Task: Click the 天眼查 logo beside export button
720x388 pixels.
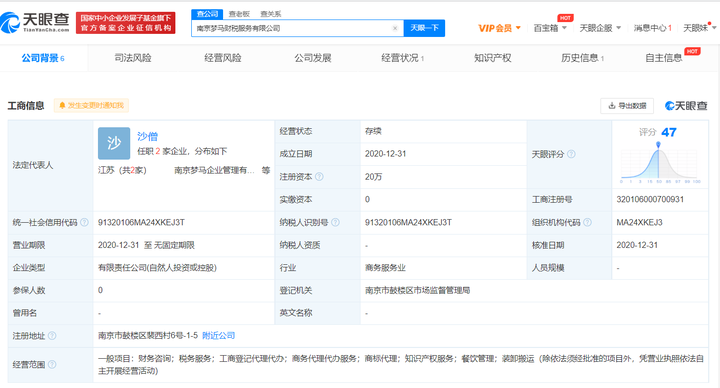Action: [x=686, y=106]
